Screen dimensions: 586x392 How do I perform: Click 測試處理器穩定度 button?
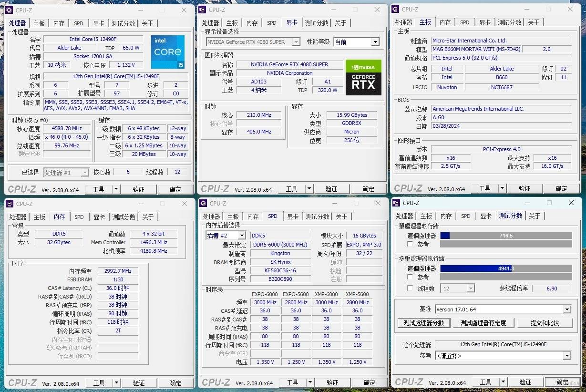pyautogui.click(x=483, y=323)
